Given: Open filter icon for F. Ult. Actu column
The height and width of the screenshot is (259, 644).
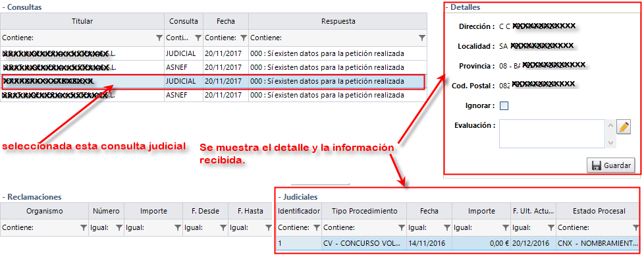Looking at the screenshot, I should 550,227.
